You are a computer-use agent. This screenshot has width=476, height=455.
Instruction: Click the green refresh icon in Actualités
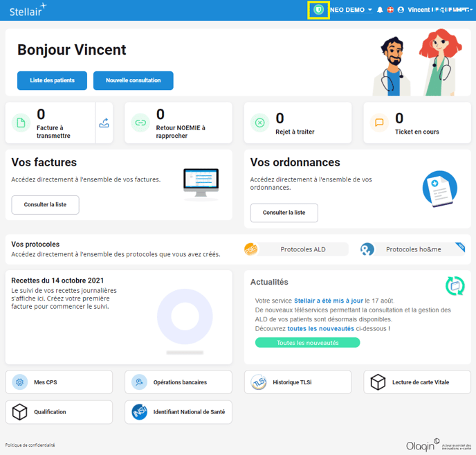click(x=455, y=285)
